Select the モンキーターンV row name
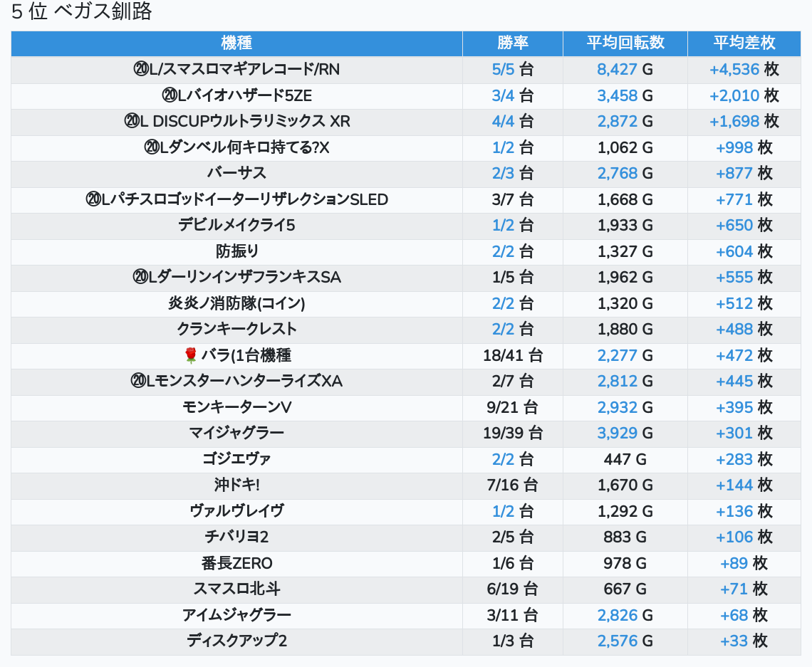The image size is (812, 667). click(236, 407)
